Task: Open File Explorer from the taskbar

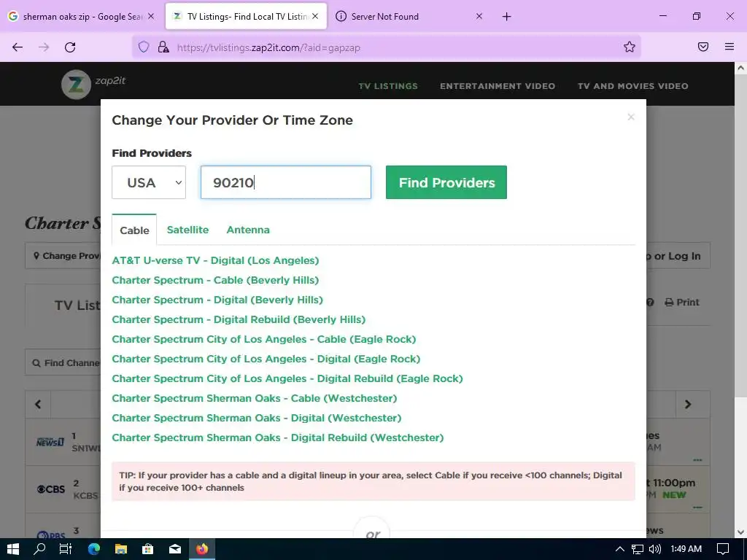Action: click(121, 549)
